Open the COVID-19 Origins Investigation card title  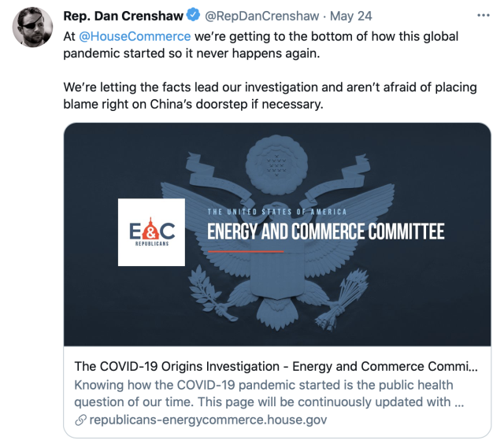point(276,366)
